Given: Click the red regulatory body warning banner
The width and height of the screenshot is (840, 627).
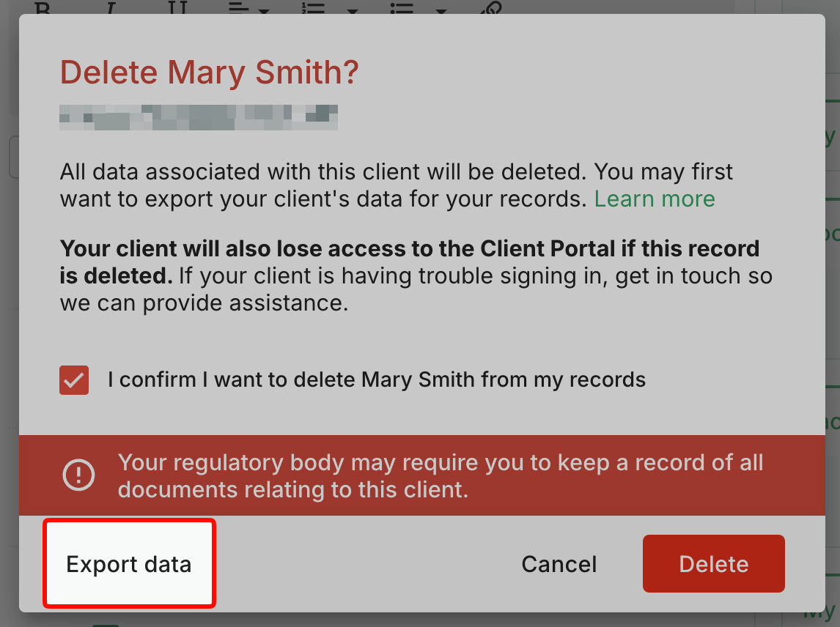Looking at the screenshot, I should 422,475.
